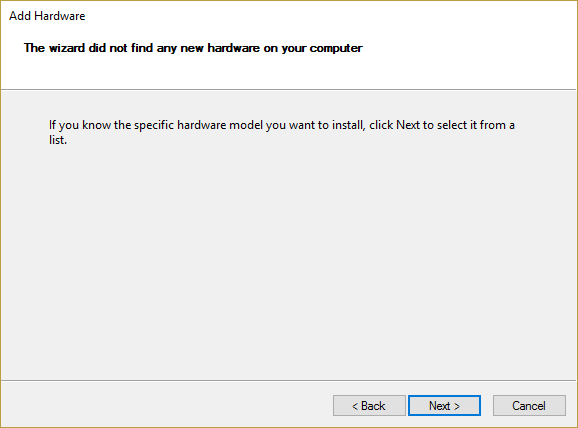Viewport: 578px width, 428px height.
Task: Click blank footer space left of Back button
Action: pos(166,406)
